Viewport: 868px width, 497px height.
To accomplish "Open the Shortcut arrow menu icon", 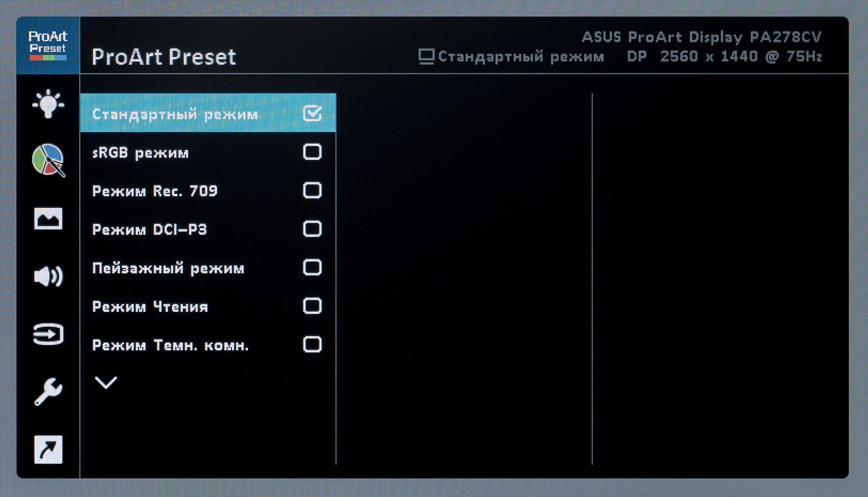I will click(x=48, y=449).
